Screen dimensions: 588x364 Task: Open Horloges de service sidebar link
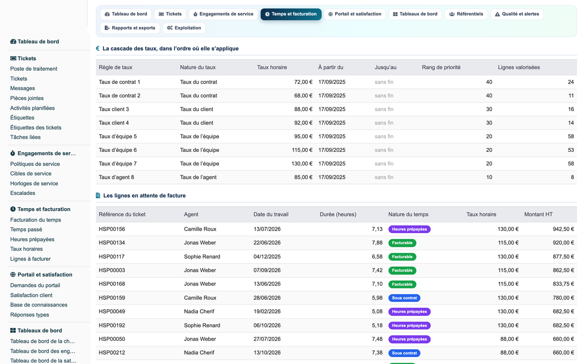click(x=34, y=184)
